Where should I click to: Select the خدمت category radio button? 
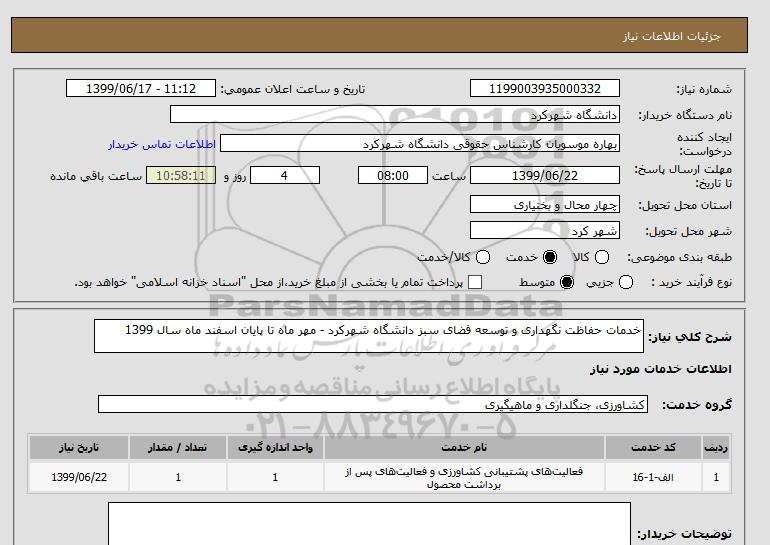(x=550, y=257)
